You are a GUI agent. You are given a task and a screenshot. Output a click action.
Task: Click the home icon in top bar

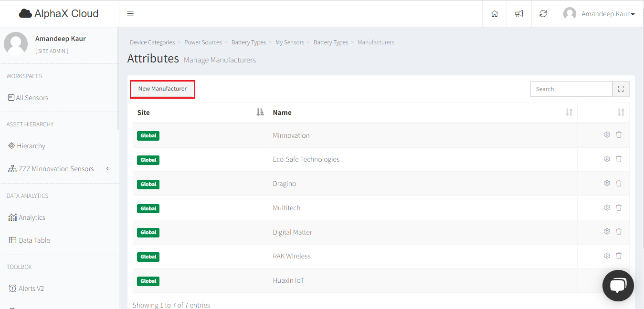click(x=495, y=14)
